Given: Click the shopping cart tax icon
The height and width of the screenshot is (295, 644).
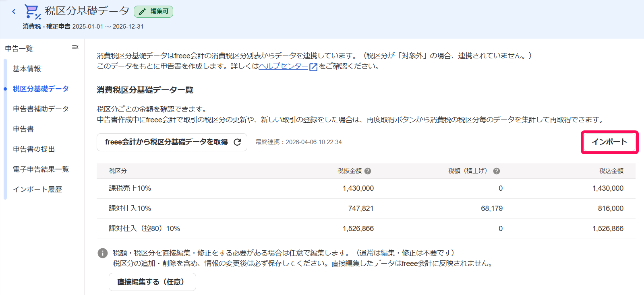Looking at the screenshot, I should click(x=32, y=11).
